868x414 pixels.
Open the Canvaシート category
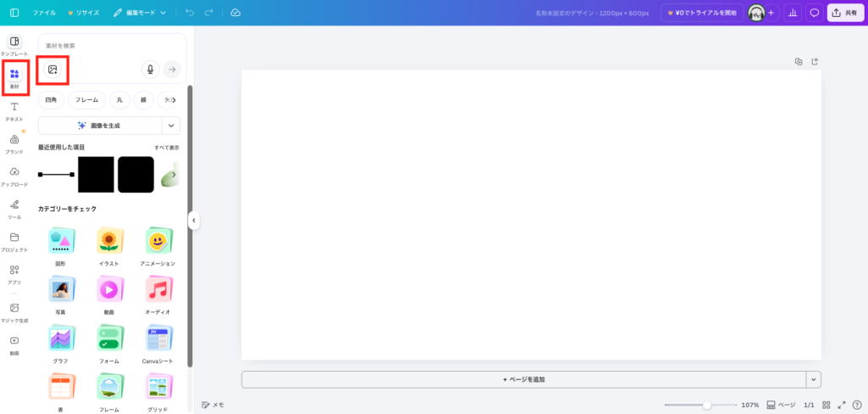[158, 344]
